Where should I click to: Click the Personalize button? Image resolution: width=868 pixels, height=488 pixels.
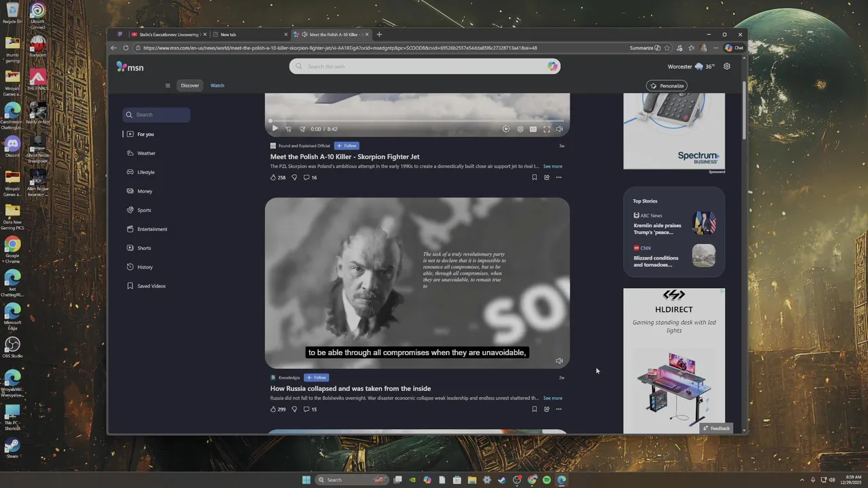click(667, 85)
